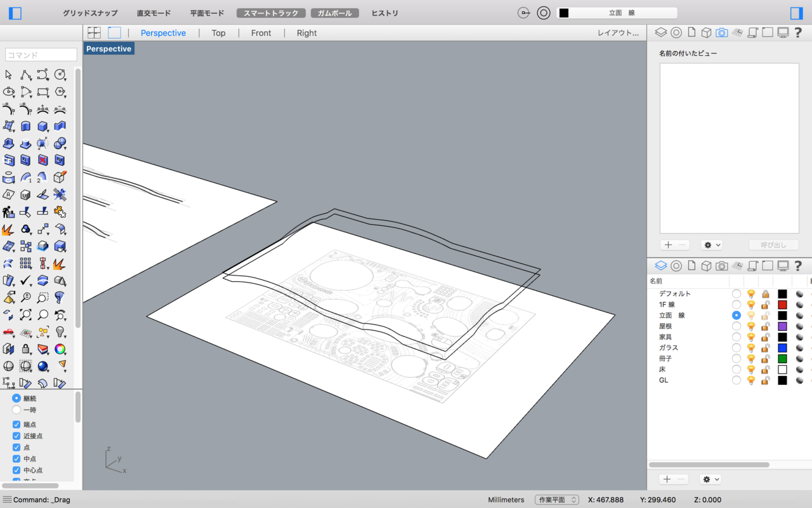Open the レイアウト... dropdown
812x508 pixels.
click(x=619, y=32)
